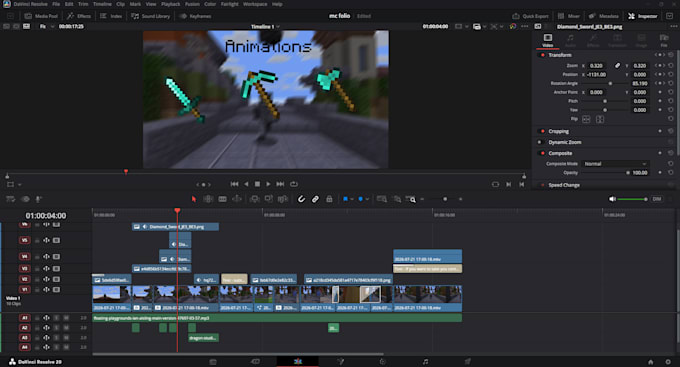Show the Mixer panel
The height and width of the screenshot is (367, 680).
(x=569, y=16)
